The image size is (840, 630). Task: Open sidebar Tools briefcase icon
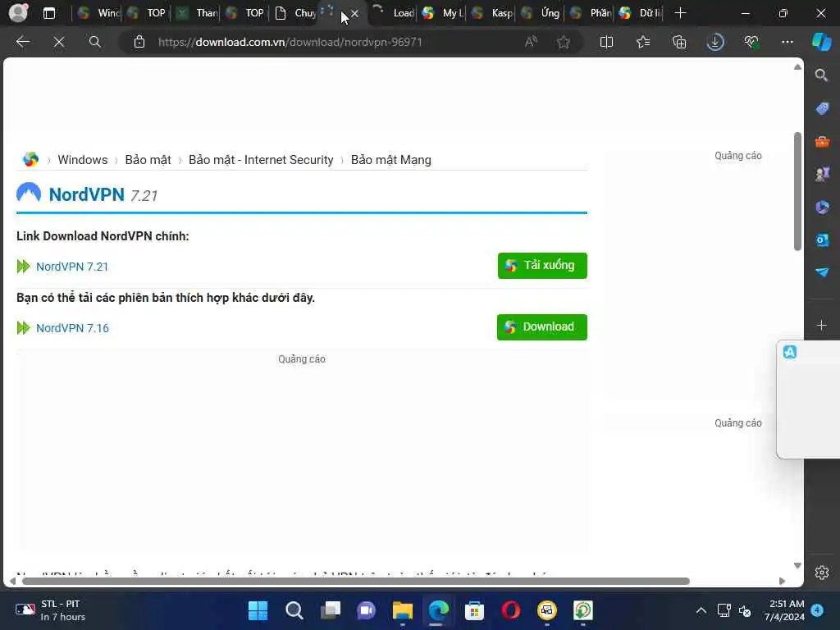tap(822, 141)
